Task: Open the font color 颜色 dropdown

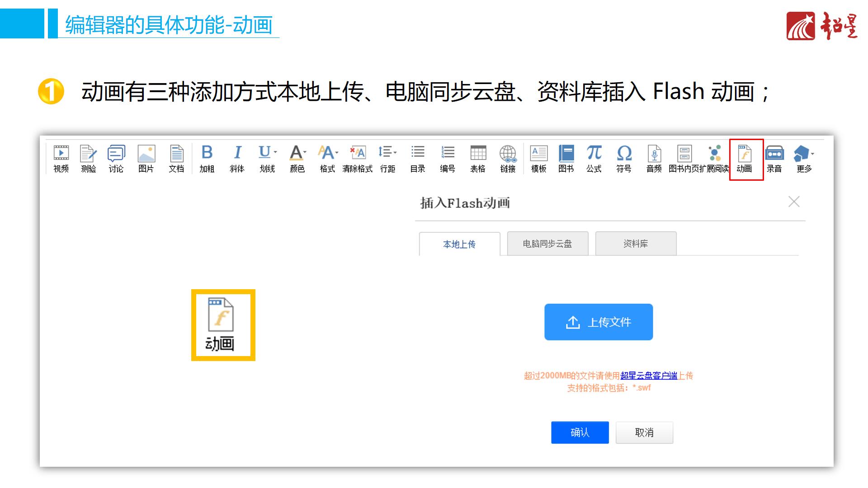Action: (305, 153)
